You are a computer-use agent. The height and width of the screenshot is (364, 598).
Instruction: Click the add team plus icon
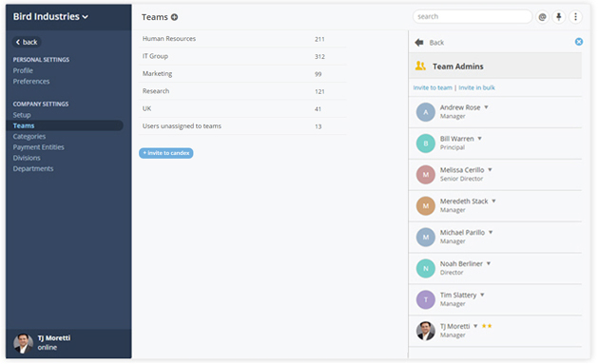tap(174, 17)
